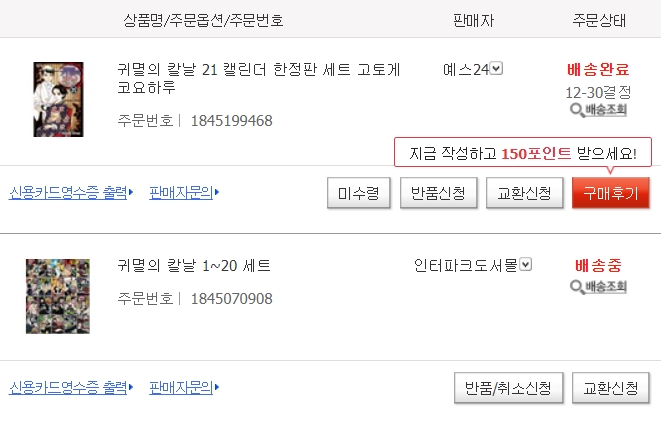
Task: Click the 150포인트 review promotion tooltip
Action: [522, 153]
